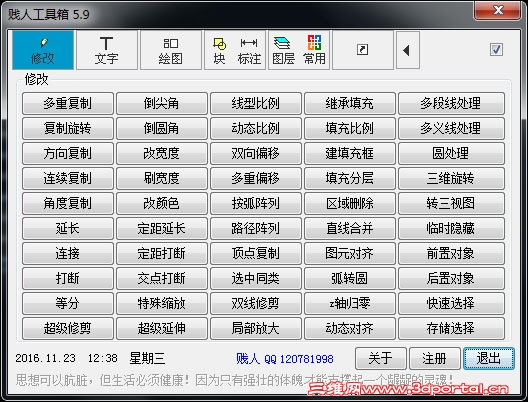Run the 复制旋转 command

pos(68,128)
